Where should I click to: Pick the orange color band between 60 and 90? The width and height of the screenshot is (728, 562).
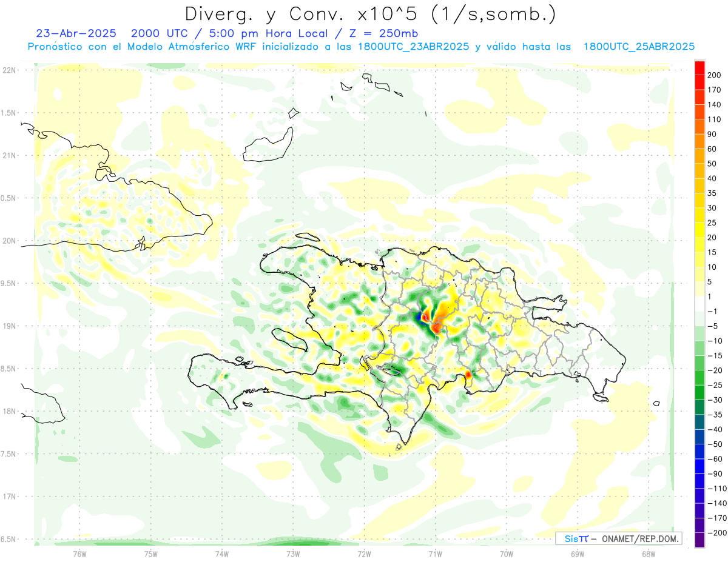(x=700, y=142)
